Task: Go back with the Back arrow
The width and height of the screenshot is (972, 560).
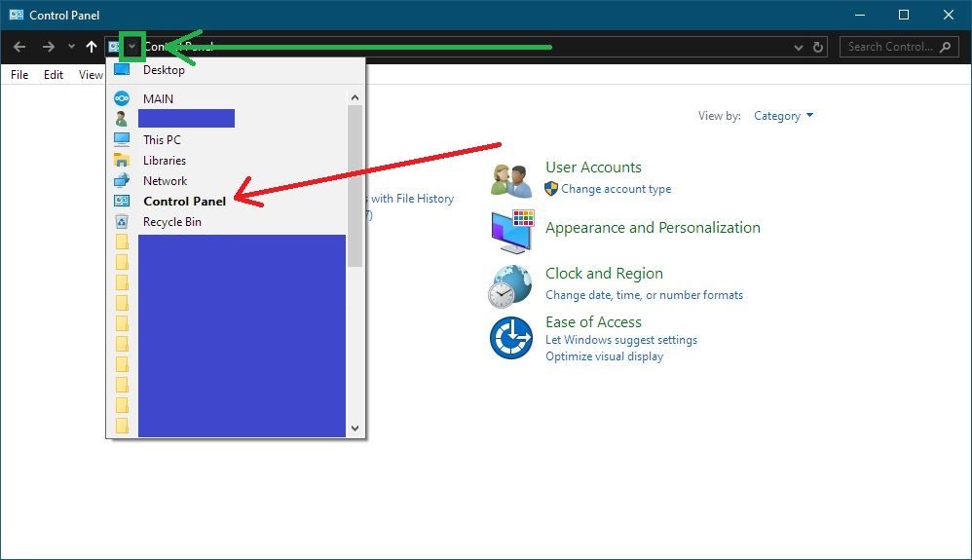Action: (x=19, y=47)
